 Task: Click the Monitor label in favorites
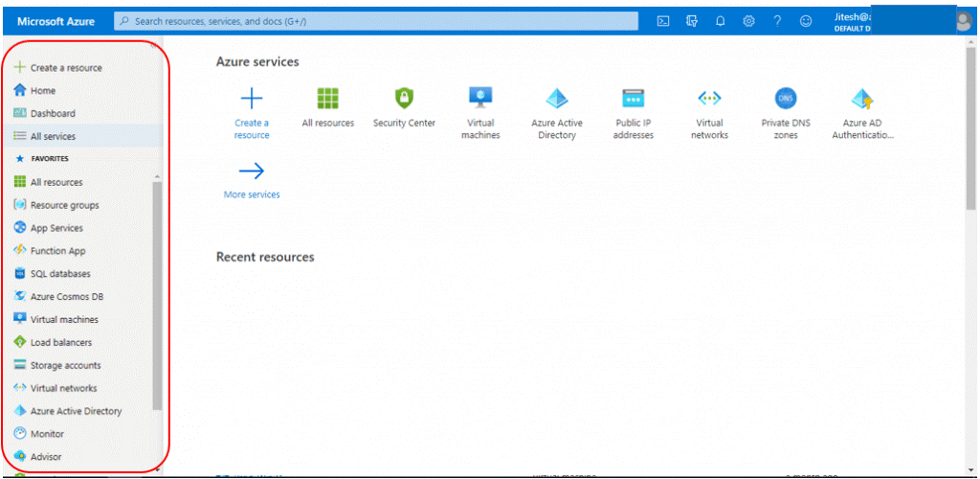[x=48, y=434]
